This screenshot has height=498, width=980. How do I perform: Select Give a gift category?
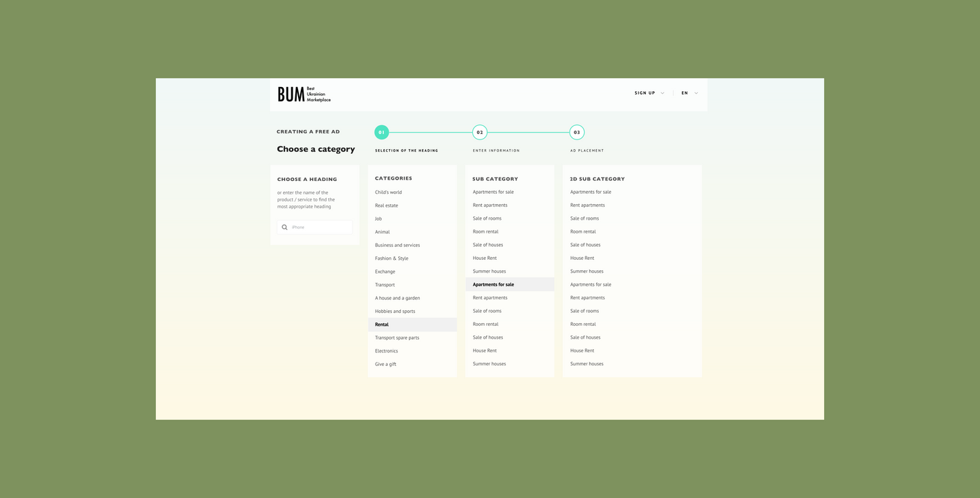[x=385, y=364]
